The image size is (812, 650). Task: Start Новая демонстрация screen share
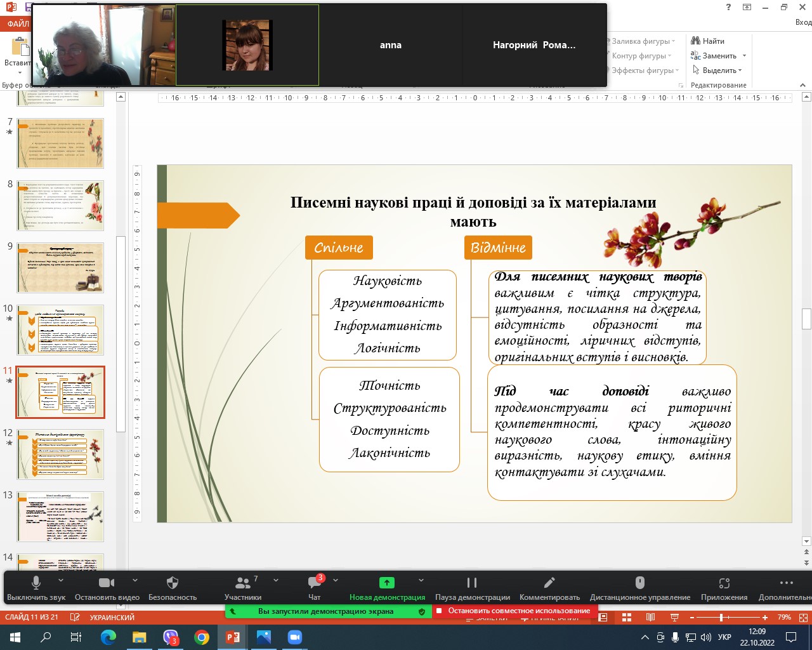pyautogui.click(x=386, y=583)
